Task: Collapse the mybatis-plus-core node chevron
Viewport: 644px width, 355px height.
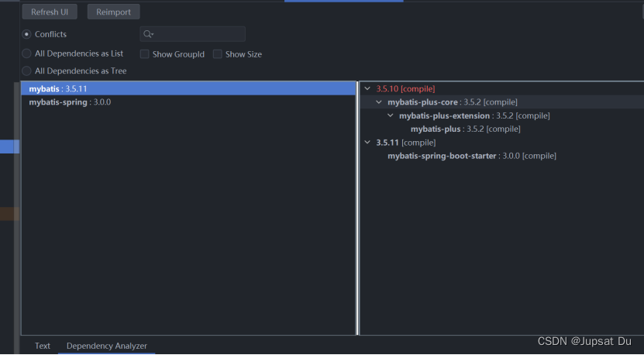Action: (379, 102)
